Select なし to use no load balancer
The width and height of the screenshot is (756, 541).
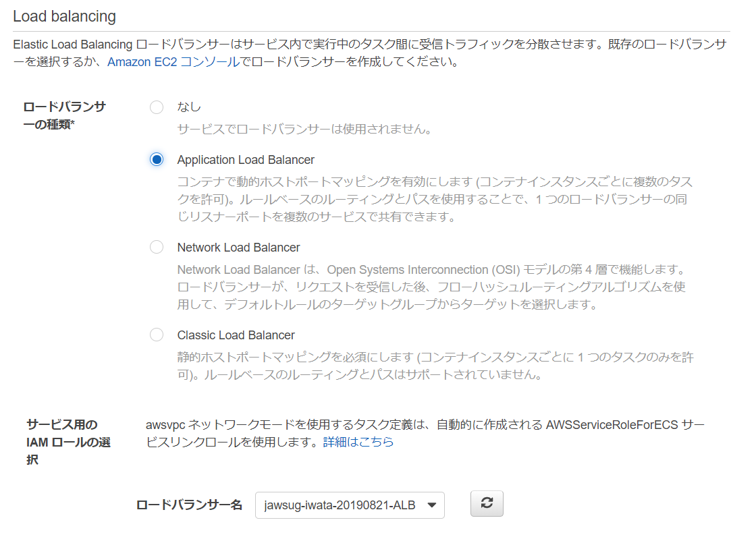click(x=156, y=107)
